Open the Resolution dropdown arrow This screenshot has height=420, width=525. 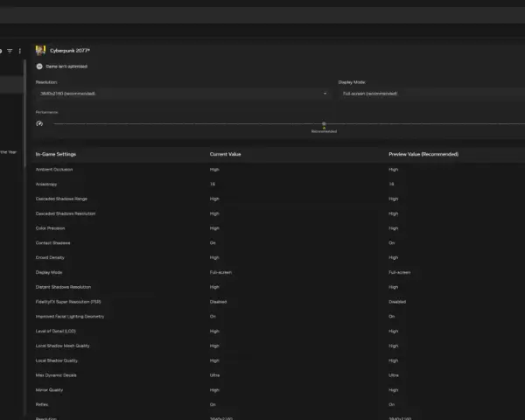pyautogui.click(x=325, y=94)
